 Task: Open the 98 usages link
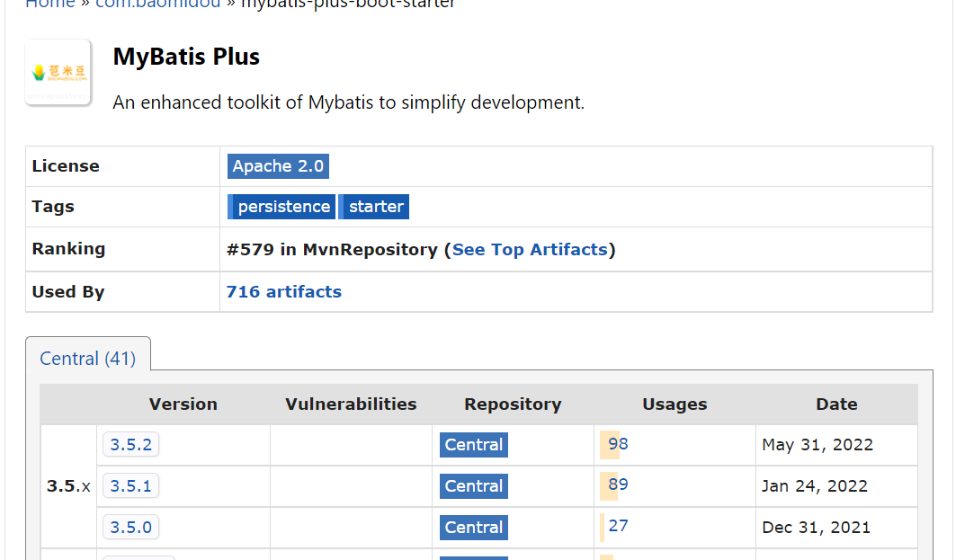point(618,444)
